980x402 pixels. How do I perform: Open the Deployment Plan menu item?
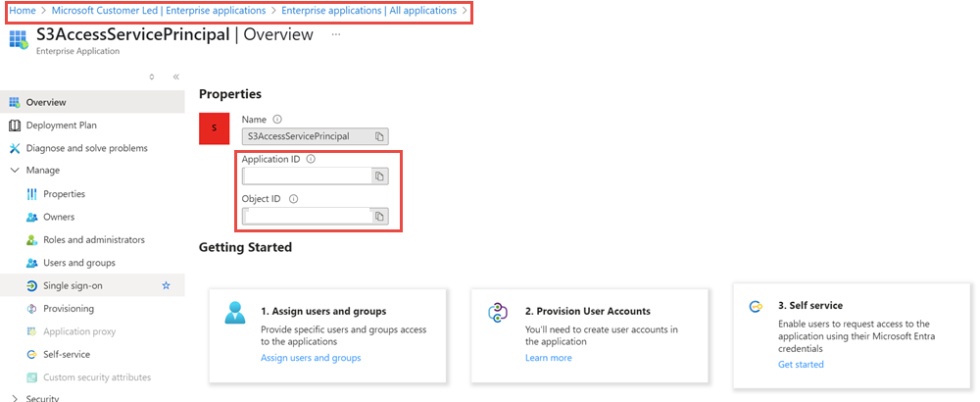click(x=61, y=126)
